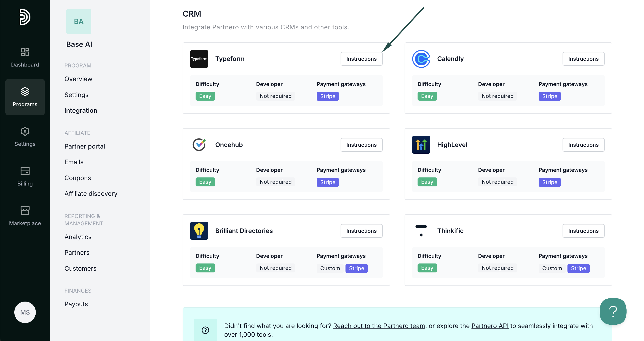This screenshot has height=341, width=644.
Task: Open program Settings menu item
Action: [x=76, y=95]
